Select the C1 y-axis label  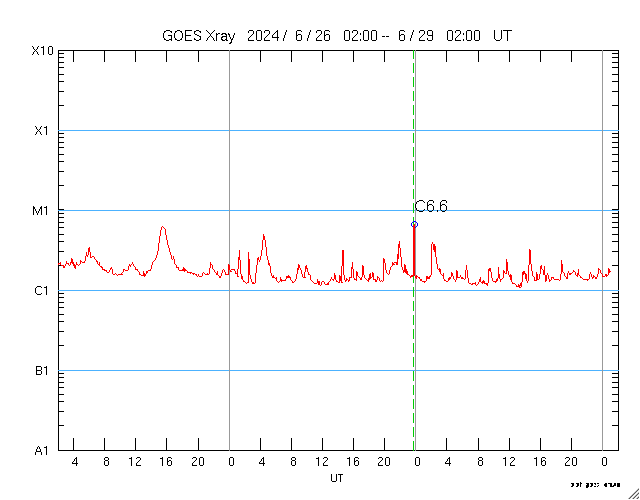tap(41, 291)
